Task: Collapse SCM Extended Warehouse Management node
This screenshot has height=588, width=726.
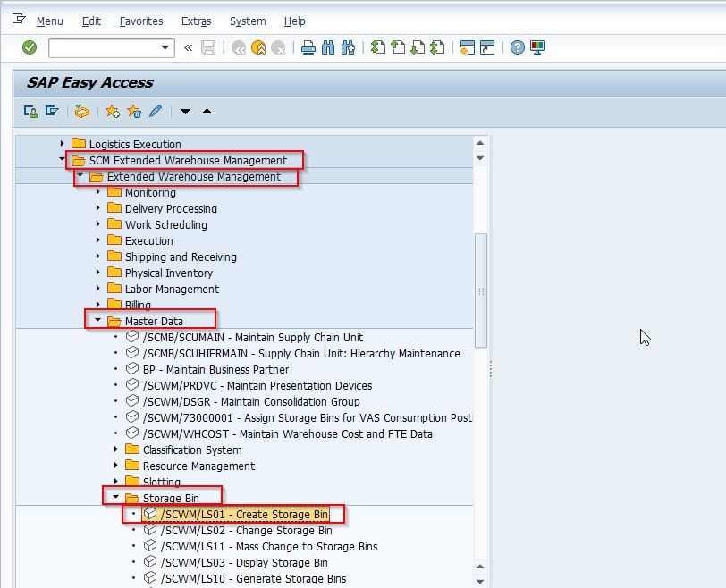Action: click(x=62, y=160)
